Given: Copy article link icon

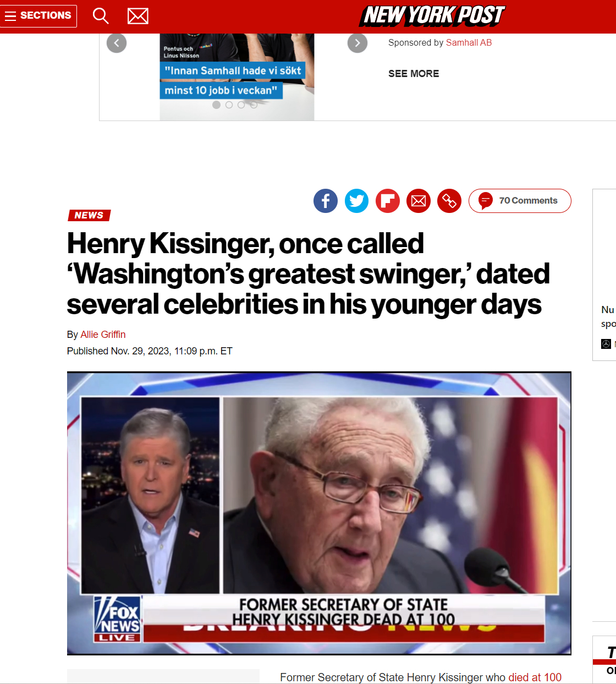Looking at the screenshot, I should point(449,201).
